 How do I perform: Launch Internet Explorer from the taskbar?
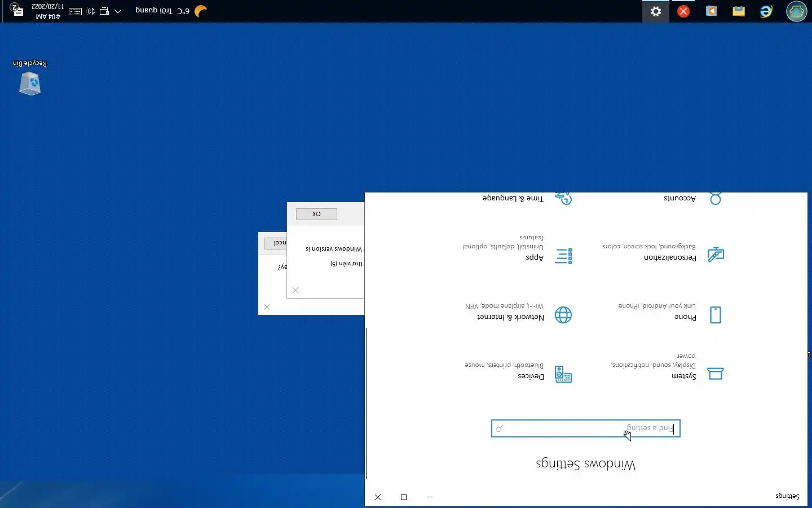click(x=766, y=11)
